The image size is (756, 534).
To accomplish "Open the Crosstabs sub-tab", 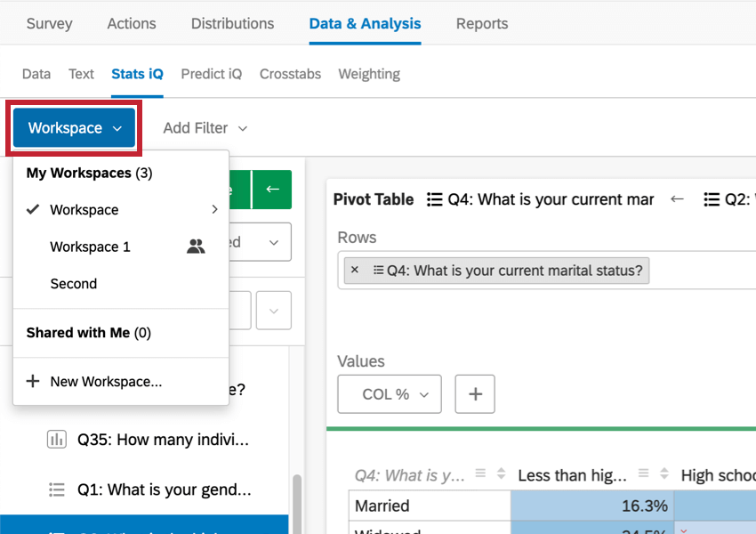I will [290, 74].
